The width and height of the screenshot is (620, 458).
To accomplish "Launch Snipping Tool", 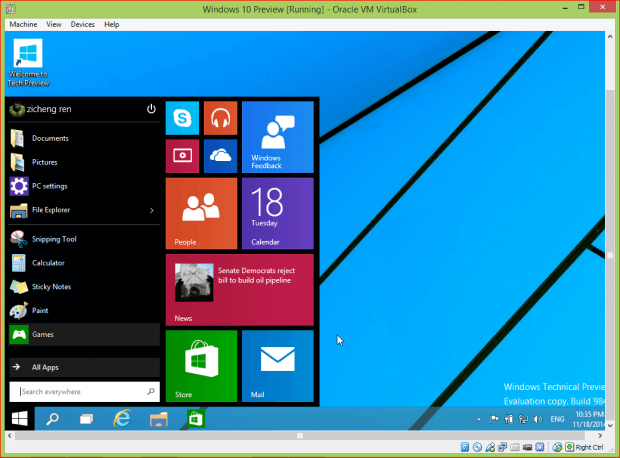I will (x=84, y=239).
